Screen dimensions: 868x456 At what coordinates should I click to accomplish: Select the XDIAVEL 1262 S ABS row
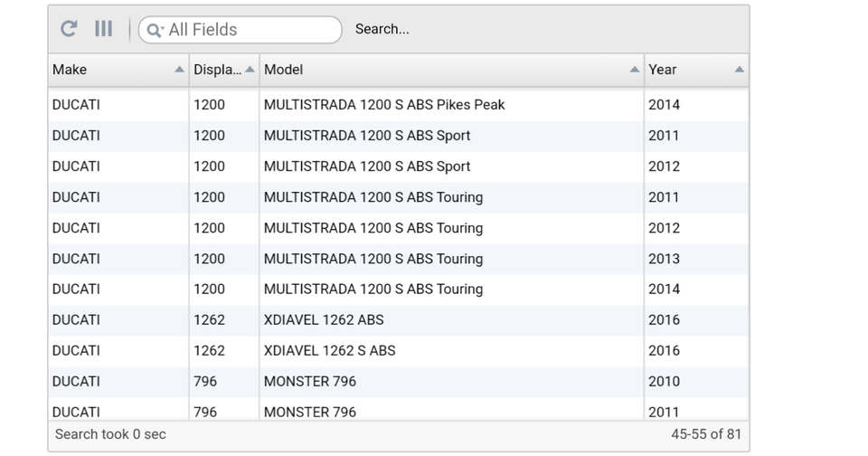(x=330, y=351)
